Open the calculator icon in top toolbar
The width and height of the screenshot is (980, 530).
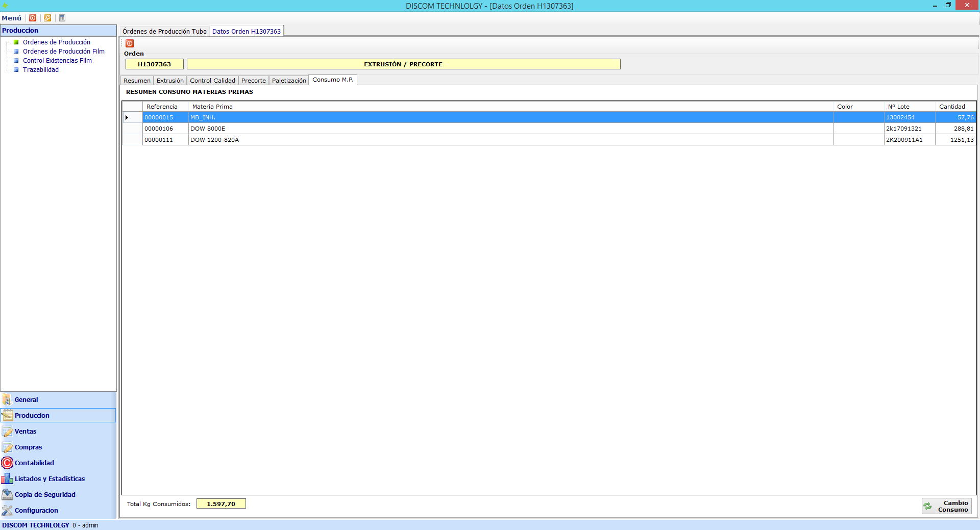pos(62,18)
